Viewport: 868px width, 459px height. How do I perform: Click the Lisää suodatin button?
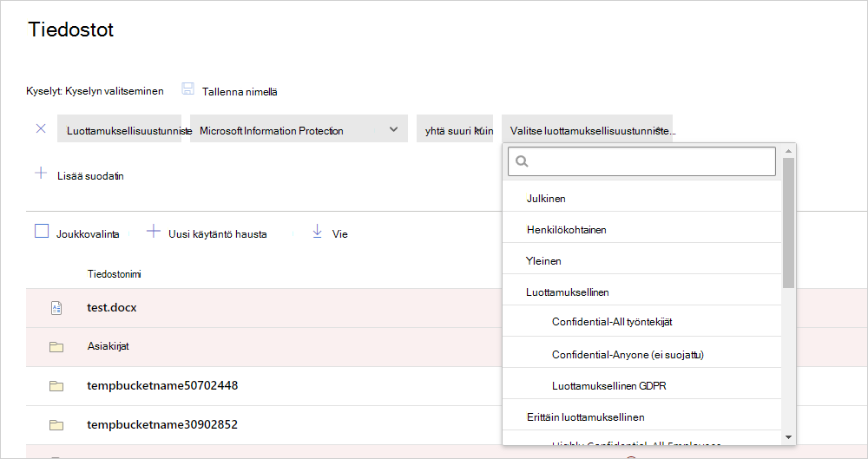coord(90,176)
